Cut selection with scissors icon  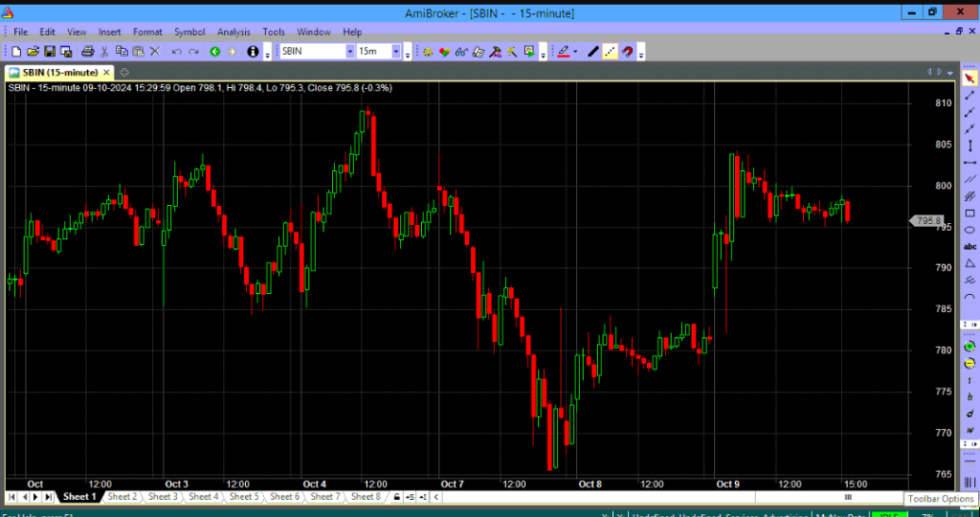(104, 52)
